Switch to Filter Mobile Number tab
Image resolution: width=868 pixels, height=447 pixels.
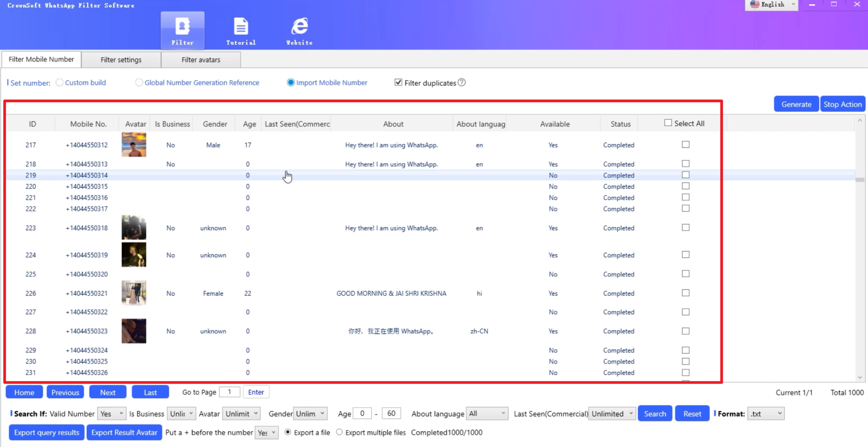coord(41,59)
